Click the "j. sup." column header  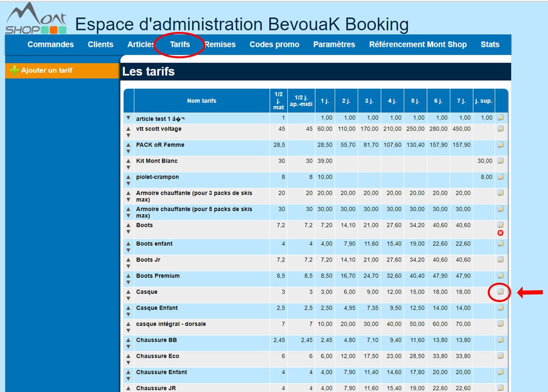pyautogui.click(x=484, y=101)
